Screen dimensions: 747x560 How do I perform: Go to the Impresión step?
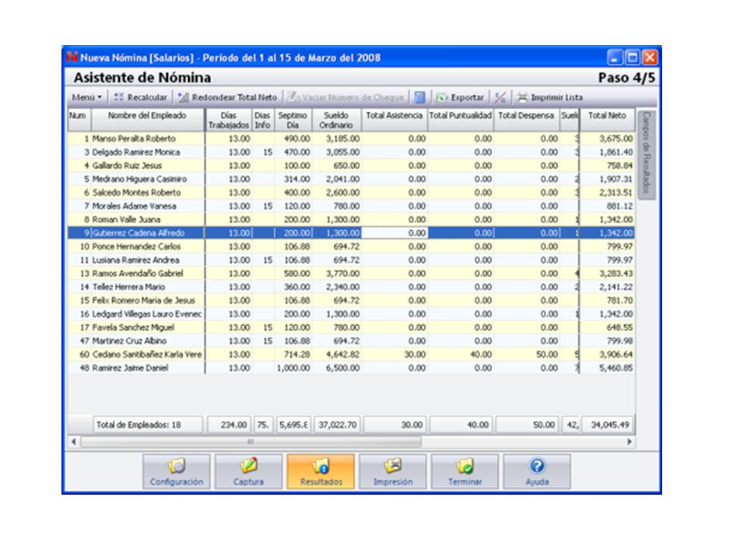(x=392, y=471)
